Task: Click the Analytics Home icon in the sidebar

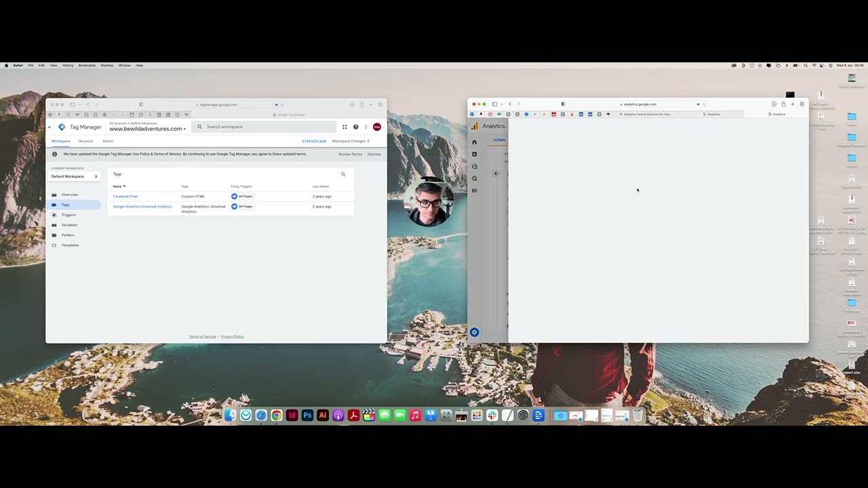Action: point(475,142)
